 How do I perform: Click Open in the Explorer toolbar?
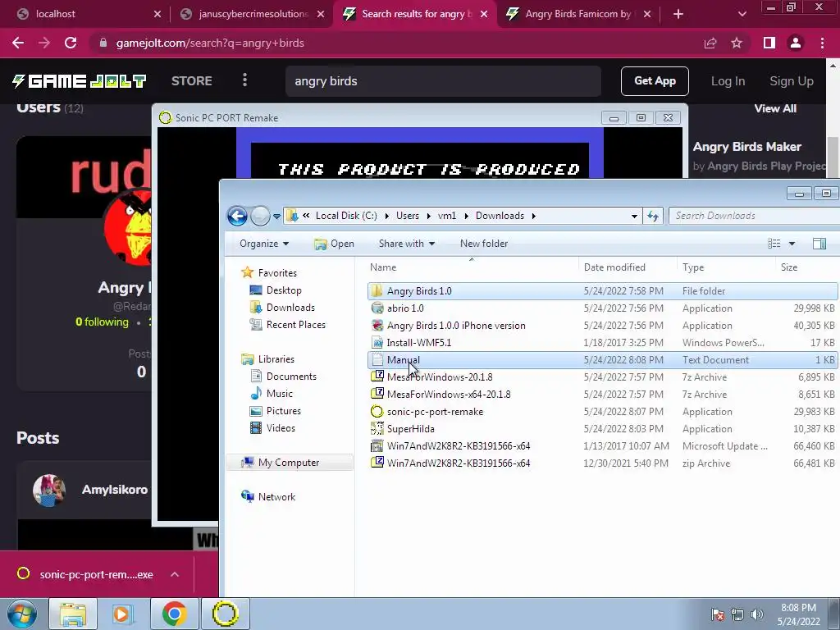click(x=335, y=244)
